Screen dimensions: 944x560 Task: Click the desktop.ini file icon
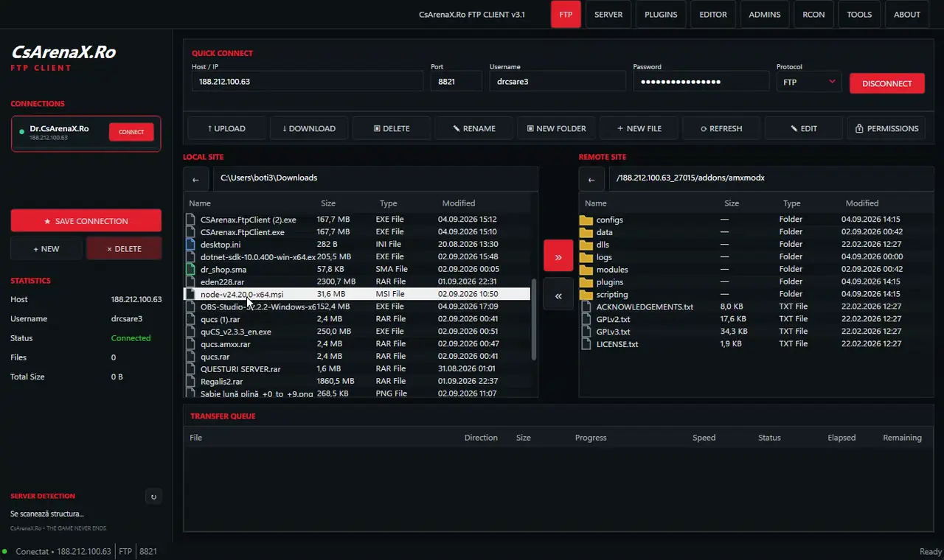pos(191,244)
